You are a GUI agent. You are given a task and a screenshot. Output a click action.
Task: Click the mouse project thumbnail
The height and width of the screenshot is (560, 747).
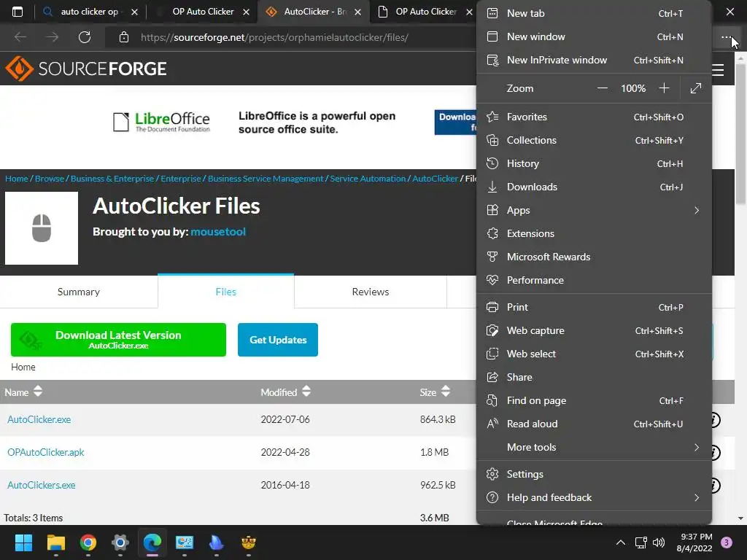42,228
